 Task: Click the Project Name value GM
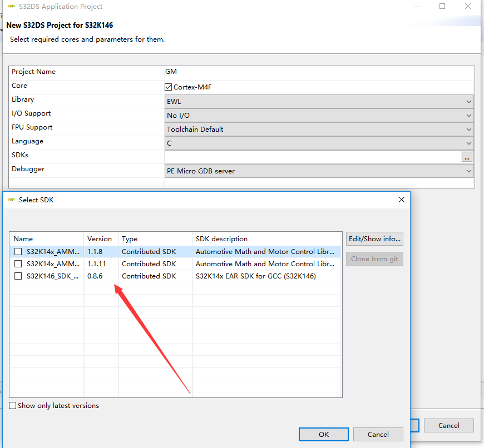(x=171, y=72)
